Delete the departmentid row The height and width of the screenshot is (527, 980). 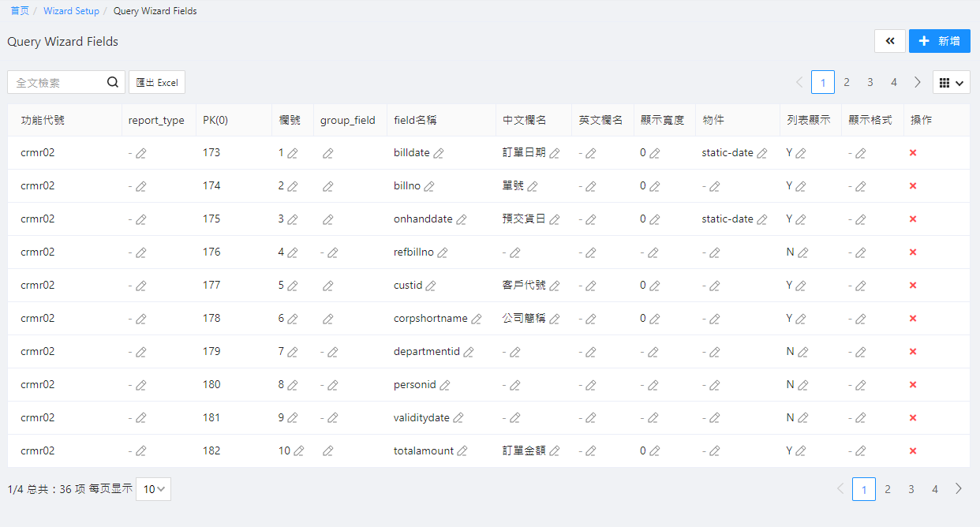tap(913, 351)
